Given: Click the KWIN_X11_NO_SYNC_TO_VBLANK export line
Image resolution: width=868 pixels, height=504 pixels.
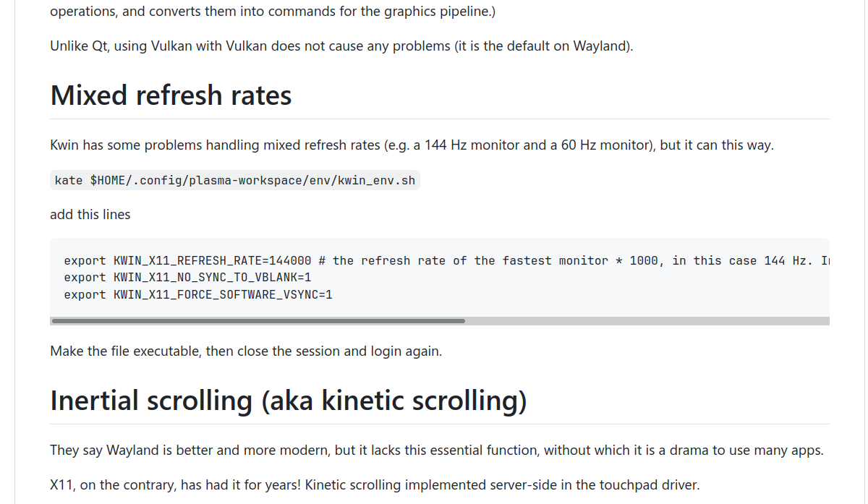Looking at the screenshot, I should (x=188, y=278).
